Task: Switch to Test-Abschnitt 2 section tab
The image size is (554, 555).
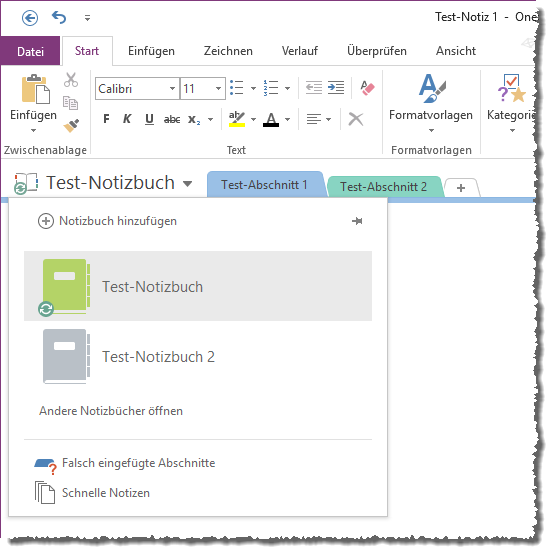Action: click(383, 187)
